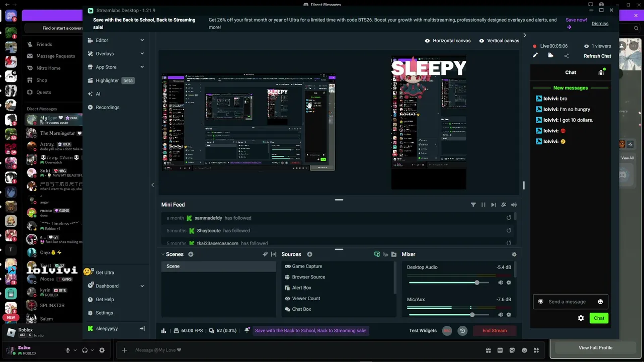Screen dimensions: 644x362
Task: Toggle Mini Feed alert muting slash icon
Action: 504,205
